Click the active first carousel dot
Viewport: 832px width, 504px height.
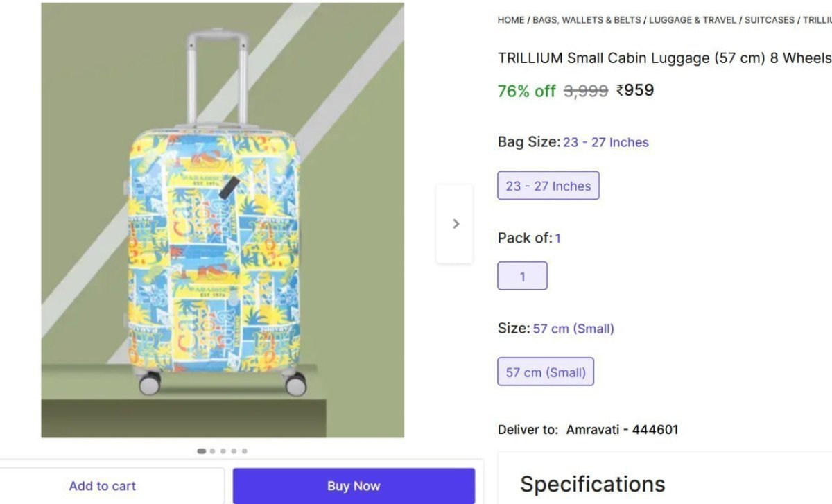(200, 451)
